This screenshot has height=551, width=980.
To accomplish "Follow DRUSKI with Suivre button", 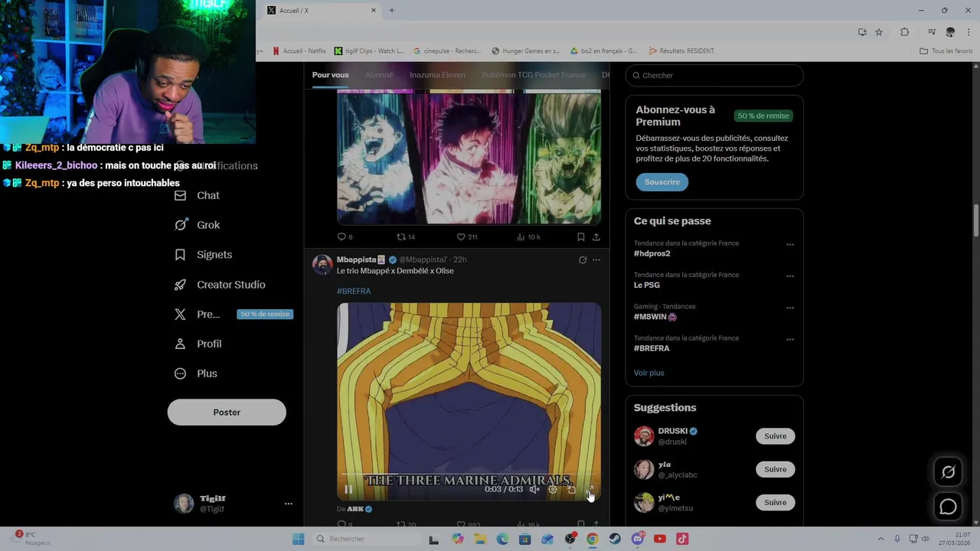I will pyautogui.click(x=775, y=436).
